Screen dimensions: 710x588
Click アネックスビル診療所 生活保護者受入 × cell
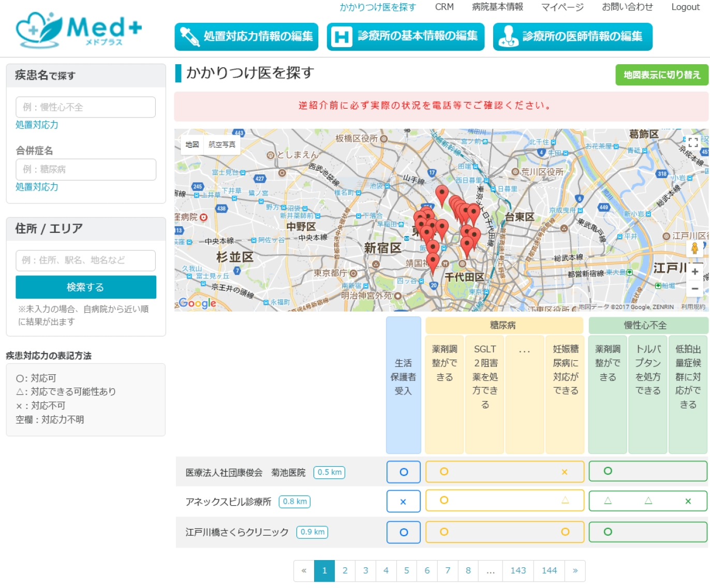click(x=404, y=502)
